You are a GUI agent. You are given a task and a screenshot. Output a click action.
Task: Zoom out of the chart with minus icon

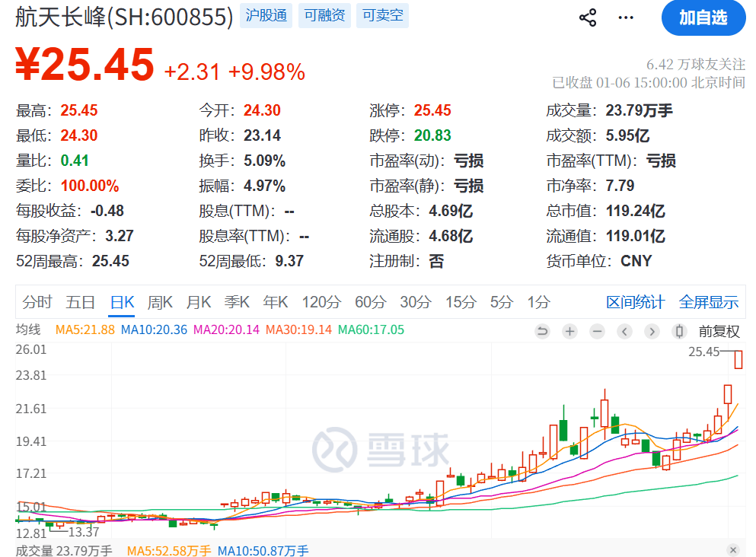[x=597, y=332]
